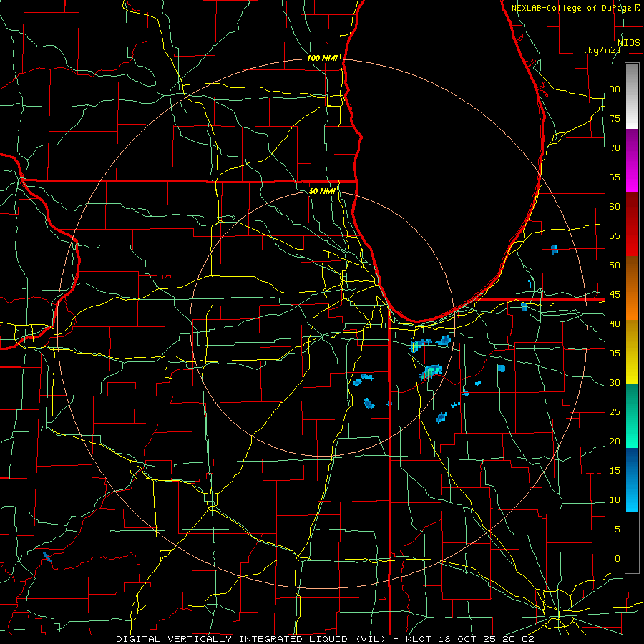
Task: Click the 80 value on legend
Action: 615,89
